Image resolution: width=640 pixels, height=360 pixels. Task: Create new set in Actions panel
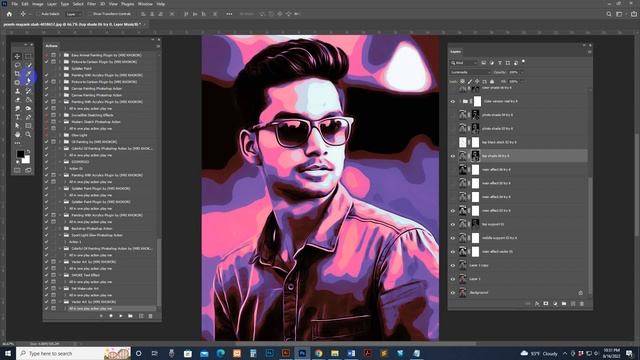pos(130,316)
